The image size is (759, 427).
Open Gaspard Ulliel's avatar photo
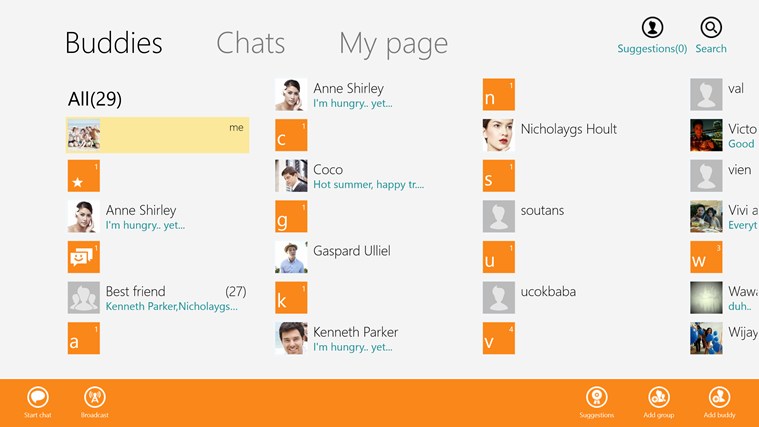(x=291, y=257)
